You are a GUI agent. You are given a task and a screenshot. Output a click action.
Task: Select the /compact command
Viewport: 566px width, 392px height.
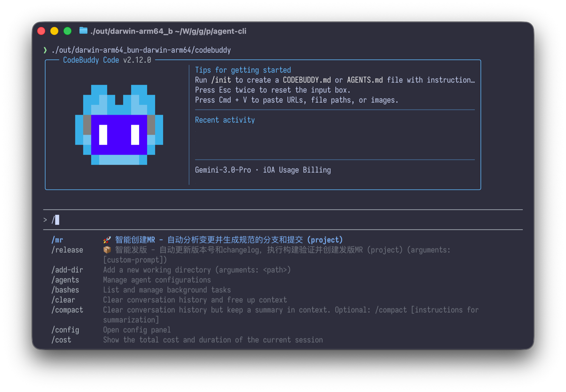tap(67, 309)
